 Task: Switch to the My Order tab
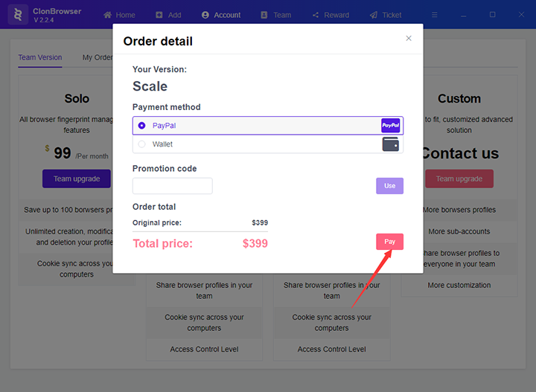(98, 57)
